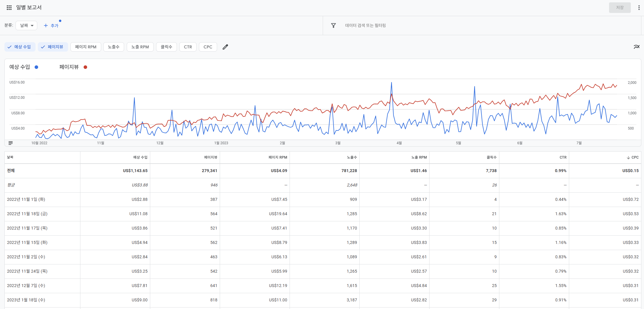Enable the 노출수 metric chip

[x=114, y=47]
